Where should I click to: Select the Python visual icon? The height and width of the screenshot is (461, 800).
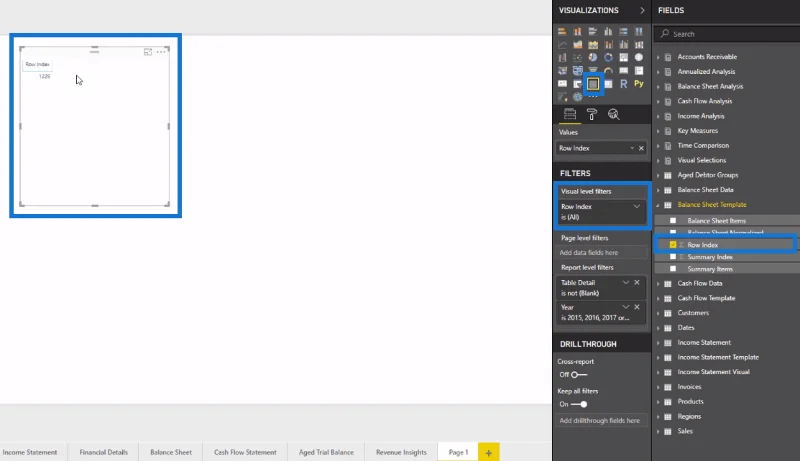pos(639,84)
